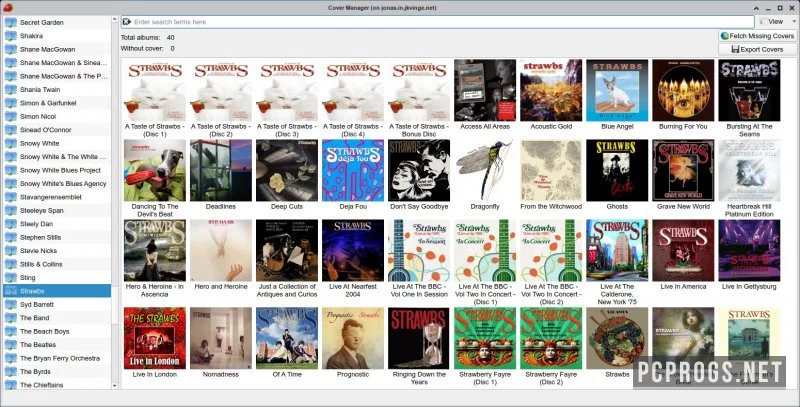Select Simon Nicol artist
800x407 pixels.
click(x=57, y=117)
